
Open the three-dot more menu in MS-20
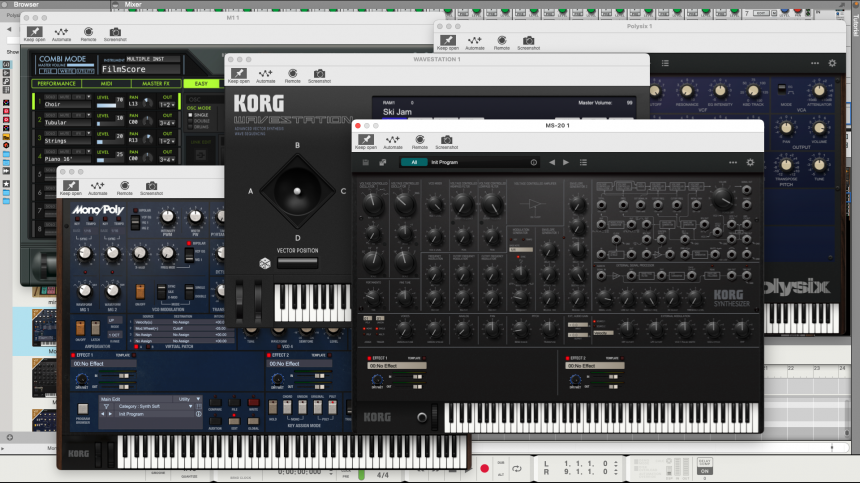(x=733, y=162)
